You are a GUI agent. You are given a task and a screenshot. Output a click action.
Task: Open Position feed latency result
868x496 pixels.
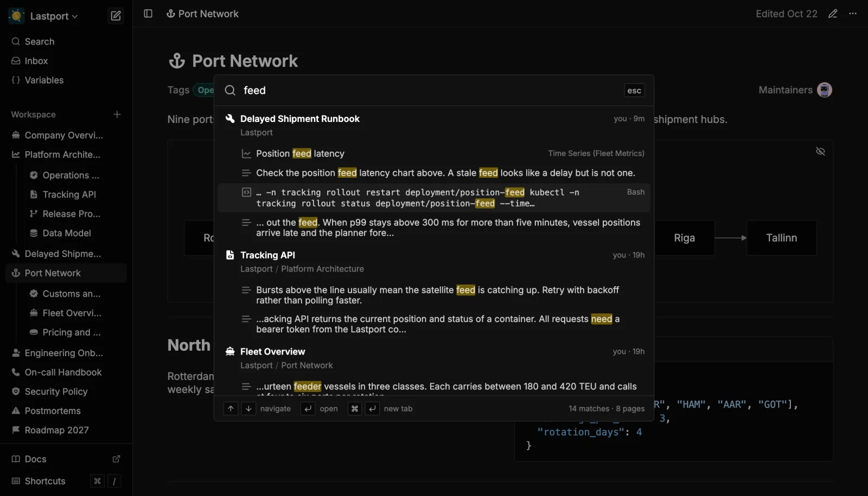pyautogui.click(x=434, y=153)
